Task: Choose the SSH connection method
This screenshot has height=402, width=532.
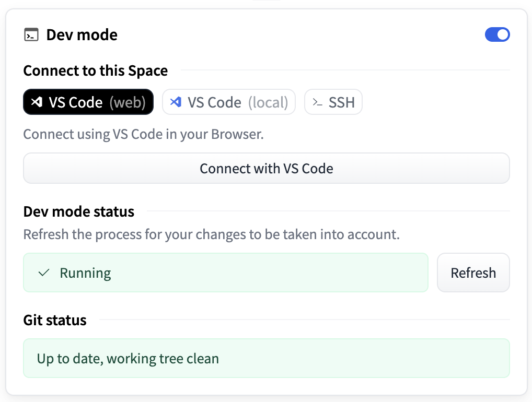Action: pos(333,102)
